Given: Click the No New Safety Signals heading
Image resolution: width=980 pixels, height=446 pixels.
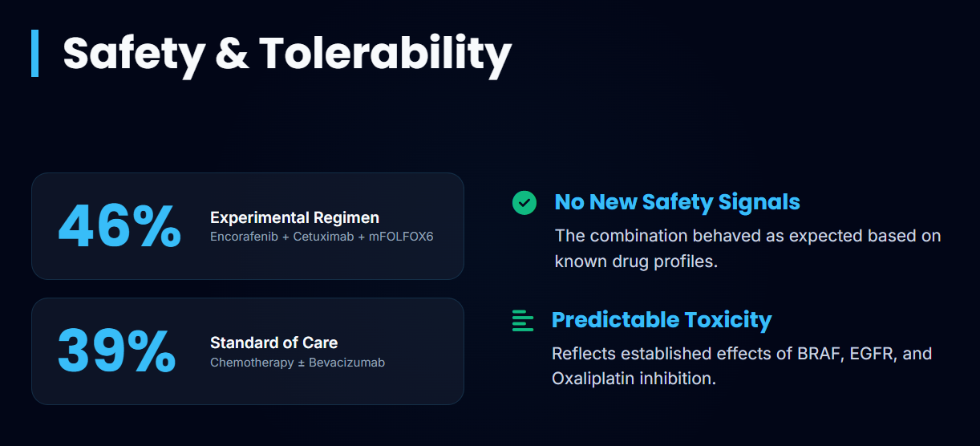Looking at the screenshot, I should coord(677,202).
